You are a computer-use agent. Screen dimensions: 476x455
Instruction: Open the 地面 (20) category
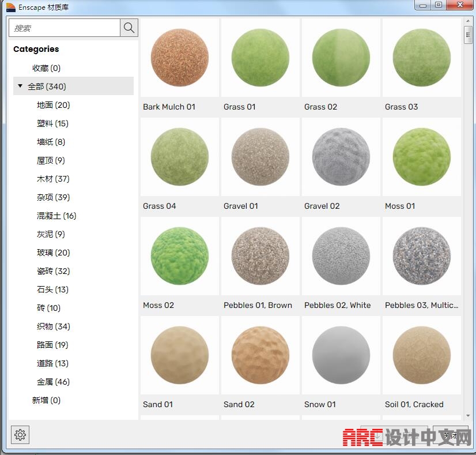coord(54,105)
